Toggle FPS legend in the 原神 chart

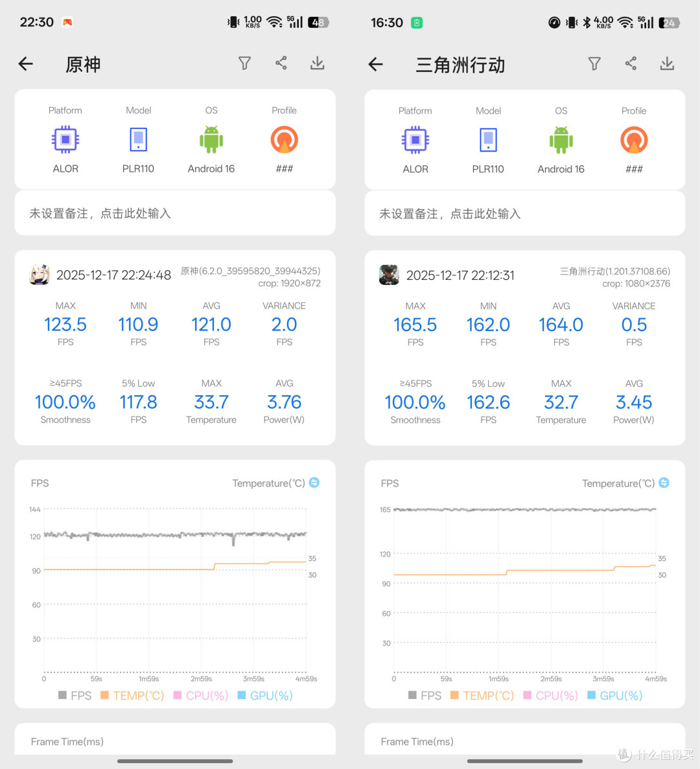[75, 695]
